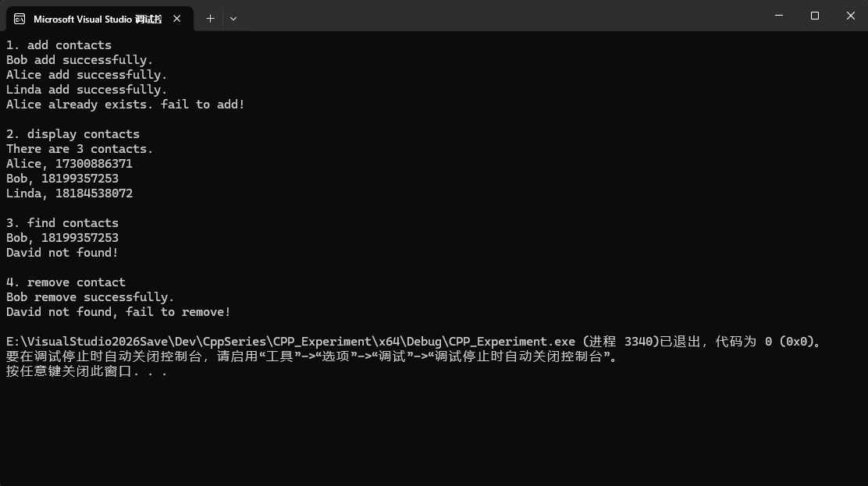
Task: Click the '4. remove contact' section text
Action: click(x=66, y=282)
